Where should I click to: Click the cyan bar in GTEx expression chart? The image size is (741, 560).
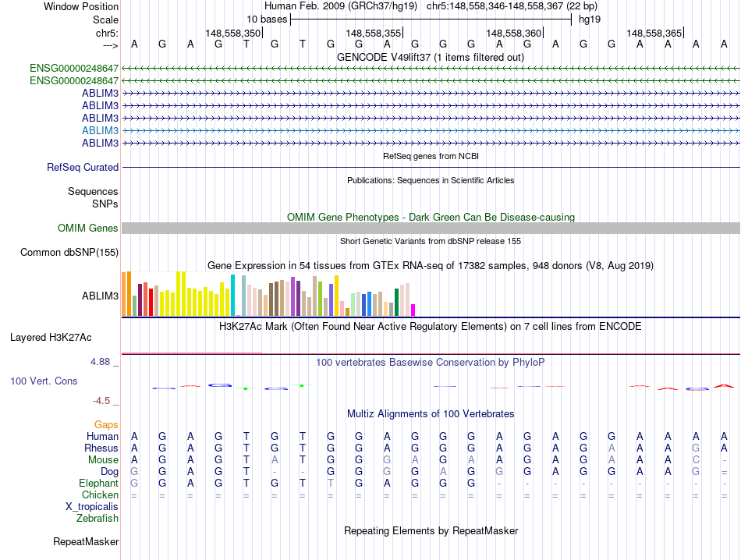[x=232, y=296]
